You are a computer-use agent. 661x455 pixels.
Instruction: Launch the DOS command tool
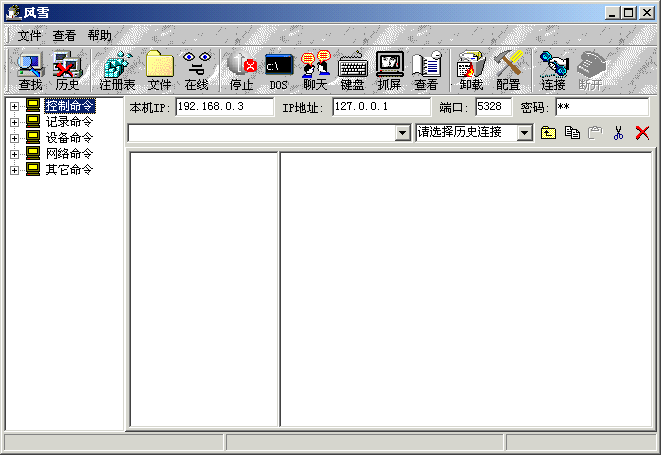pos(278,71)
